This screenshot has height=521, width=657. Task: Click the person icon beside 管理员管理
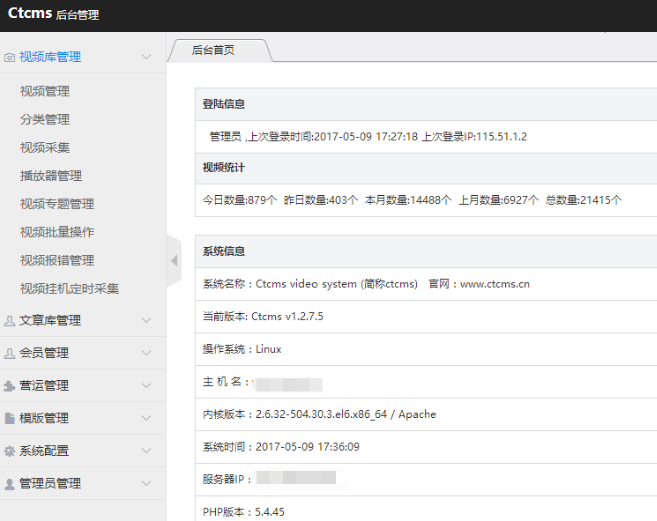tap(9, 484)
